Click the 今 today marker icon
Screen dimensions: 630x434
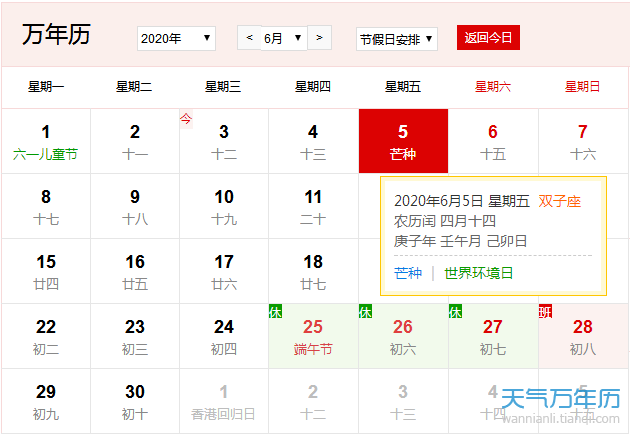(x=186, y=119)
